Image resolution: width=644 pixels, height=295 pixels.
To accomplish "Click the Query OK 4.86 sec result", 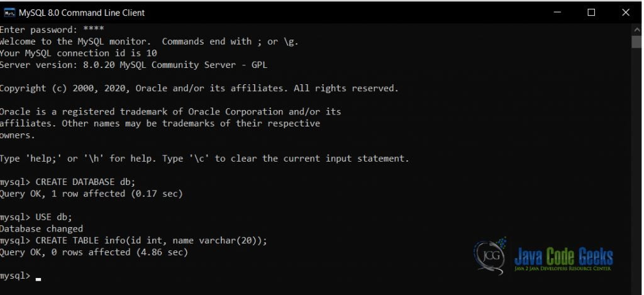I will point(94,252).
